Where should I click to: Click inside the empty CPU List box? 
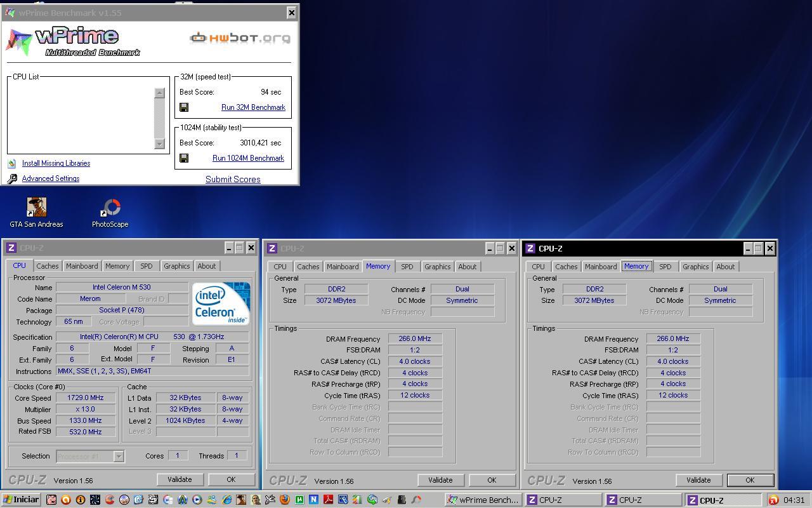pos(81,117)
